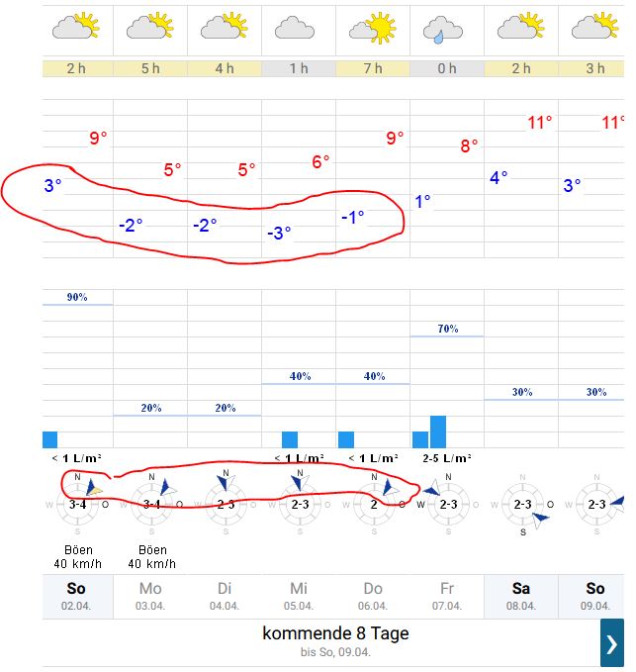Screen dimensions: 636x672
Task: Open the Mi 05.04. day tab
Action: 300,596
